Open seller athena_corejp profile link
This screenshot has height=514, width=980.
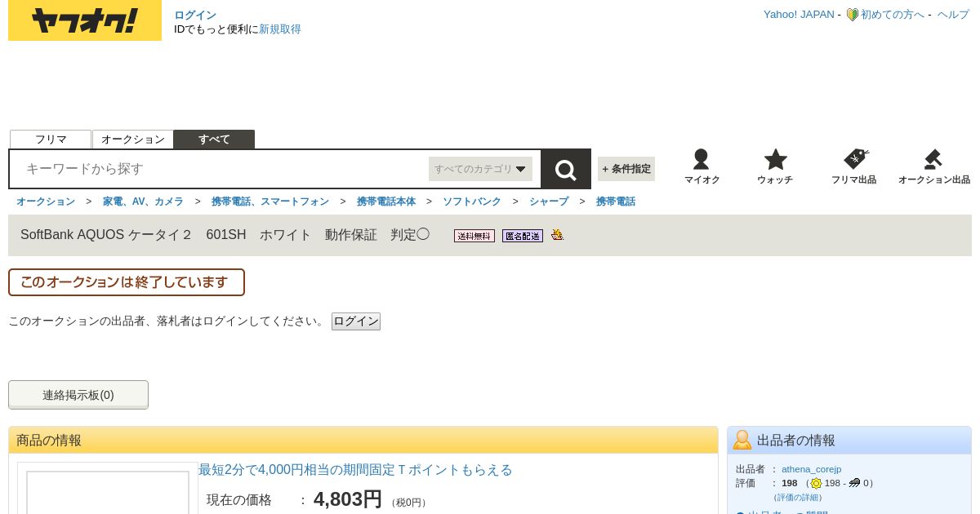pos(811,469)
